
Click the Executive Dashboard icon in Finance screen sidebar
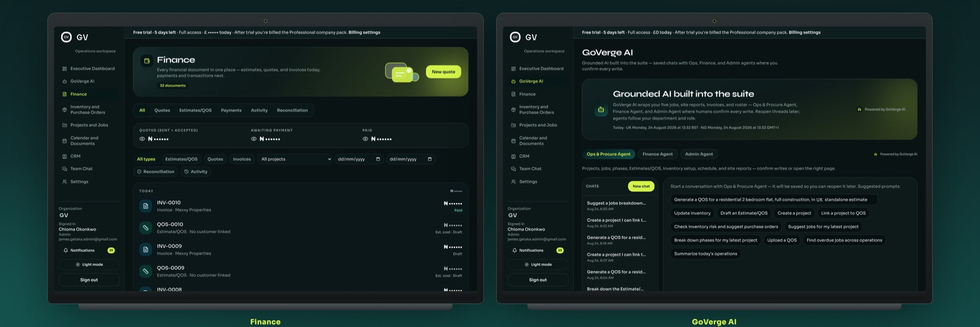pyautogui.click(x=65, y=69)
